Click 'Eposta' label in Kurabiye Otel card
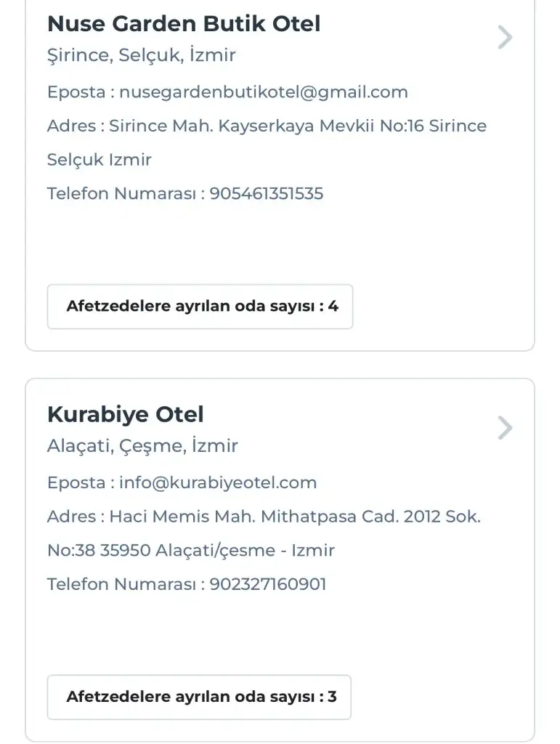 point(76,482)
